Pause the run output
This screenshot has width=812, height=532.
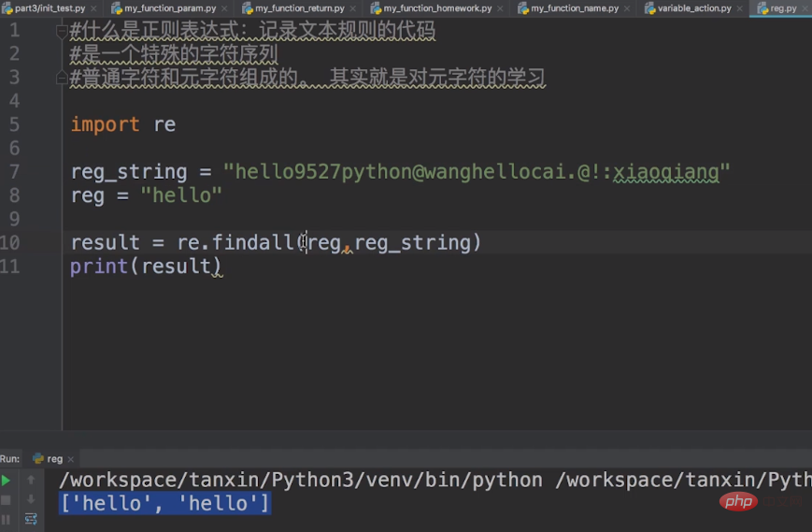click(x=7, y=519)
